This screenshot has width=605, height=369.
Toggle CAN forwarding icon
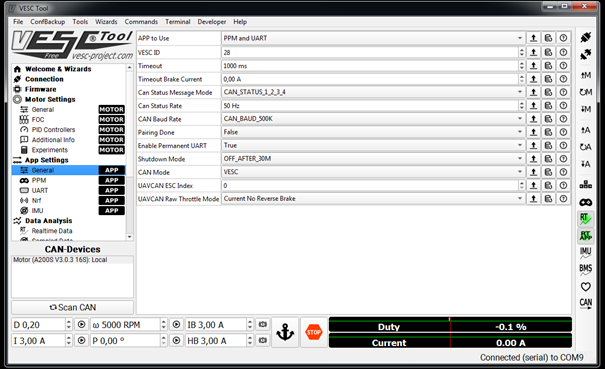(585, 303)
